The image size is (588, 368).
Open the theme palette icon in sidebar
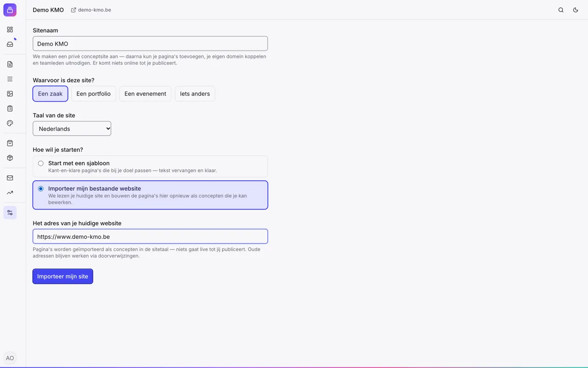(x=10, y=123)
